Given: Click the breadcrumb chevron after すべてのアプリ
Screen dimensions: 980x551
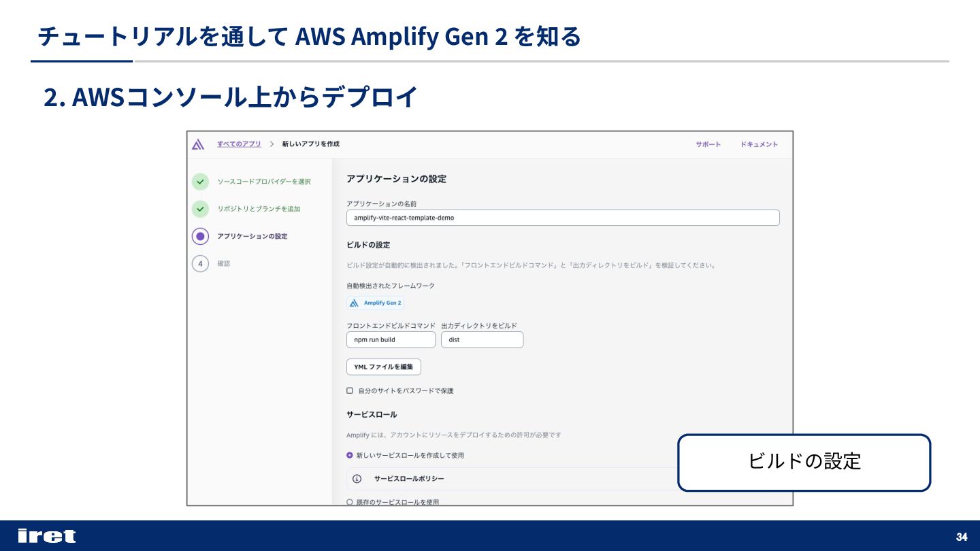Looking at the screenshot, I should click(x=272, y=144).
